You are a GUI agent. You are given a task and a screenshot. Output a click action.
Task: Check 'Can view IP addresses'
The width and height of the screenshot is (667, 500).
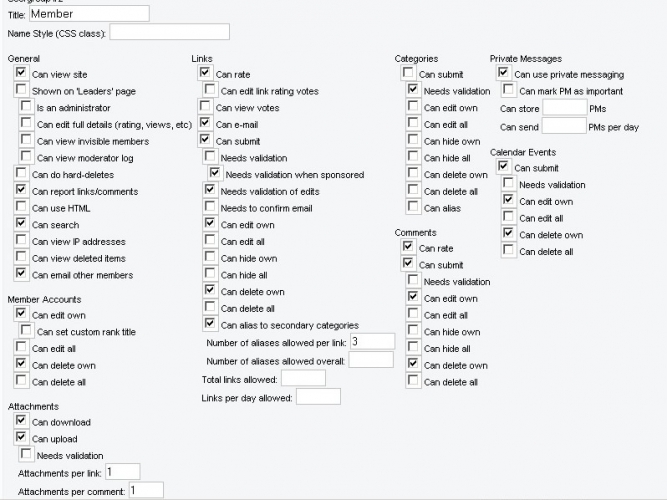[x=21, y=241]
